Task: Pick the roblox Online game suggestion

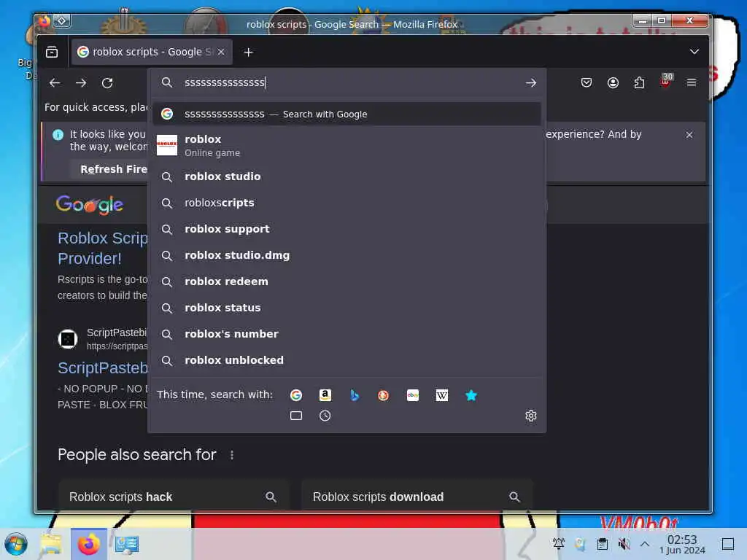Action: (x=347, y=145)
